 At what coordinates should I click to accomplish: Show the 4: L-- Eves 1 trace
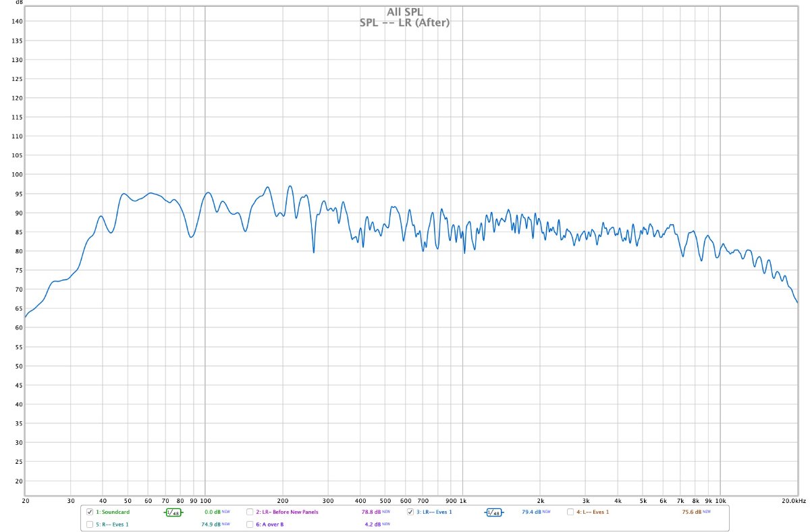tap(570, 512)
